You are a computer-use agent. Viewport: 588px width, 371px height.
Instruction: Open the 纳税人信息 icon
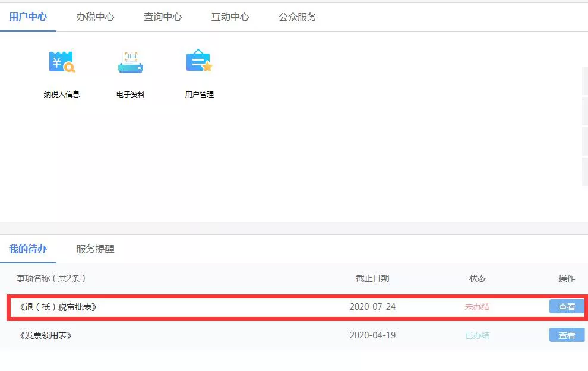point(62,62)
